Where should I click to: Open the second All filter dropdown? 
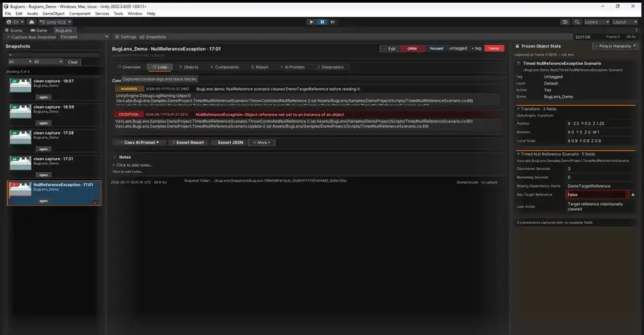(x=48, y=62)
